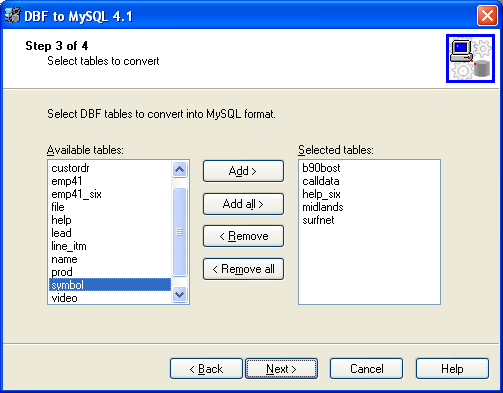This screenshot has height=393, width=503.
Task: Select line_itm in available tables
Action: (110, 246)
